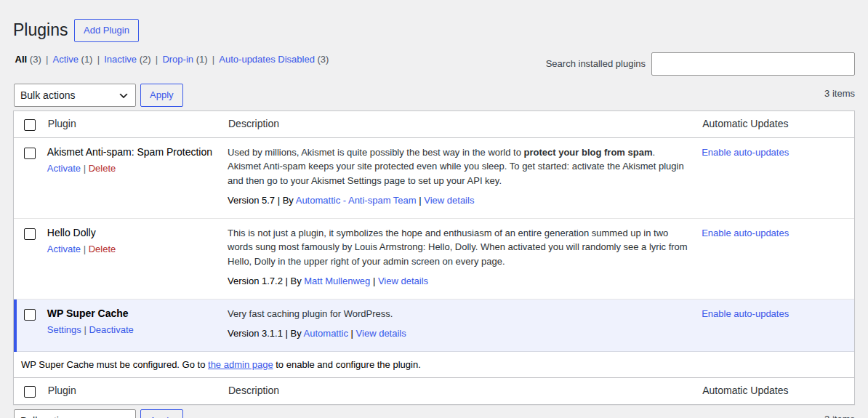Open WP Super Cache Settings
The height and width of the screenshot is (418, 868).
(64, 330)
